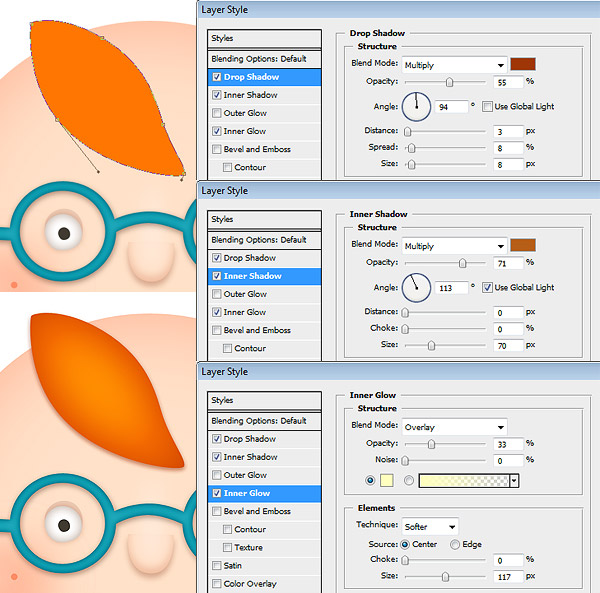Screen dimensions: 600x593
Task: Click Drop Shadow angle dial
Action: 416,107
